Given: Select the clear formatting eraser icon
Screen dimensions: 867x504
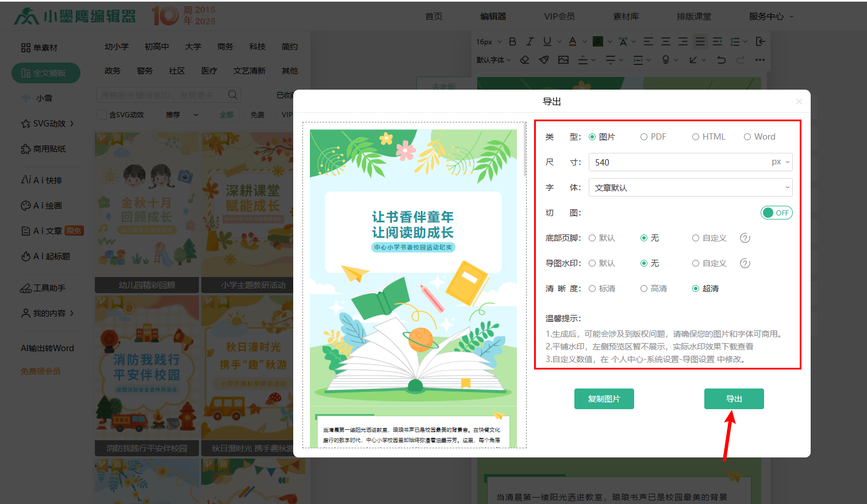Looking at the screenshot, I should point(524,59).
